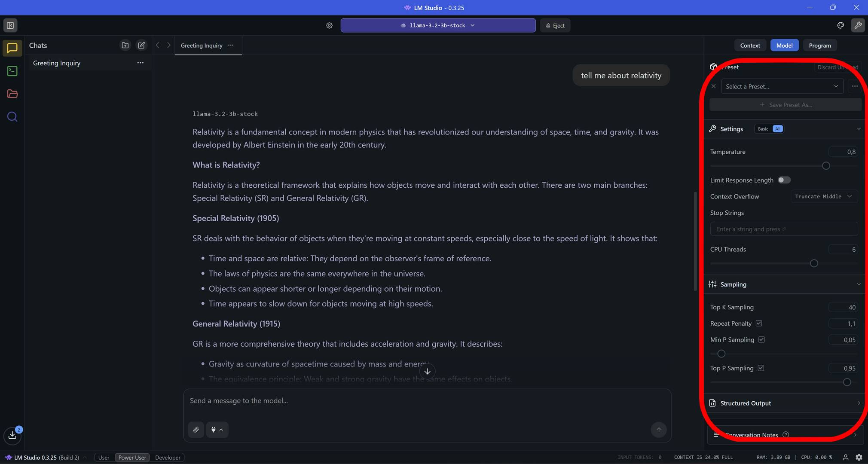Go back with left arrow
Image resolution: width=868 pixels, height=464 pixels.
pos(157,45)
